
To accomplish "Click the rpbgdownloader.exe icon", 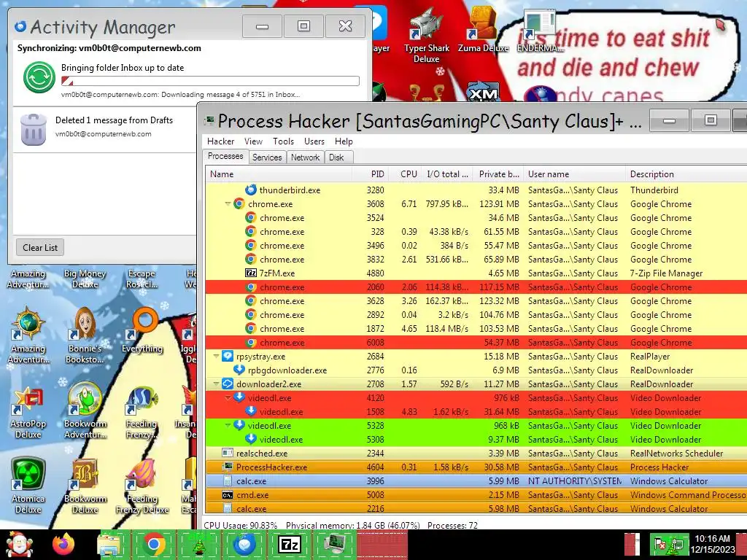I will pos(239,370).
